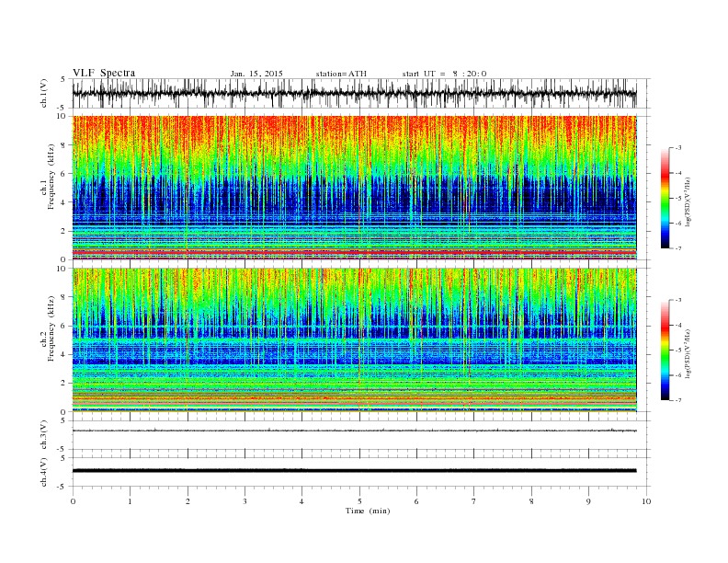Viewport: 728px width, 563px height.
Task: Click the 4 kHz tick label on ch.1 spectrogram
Action: [64, 202]
